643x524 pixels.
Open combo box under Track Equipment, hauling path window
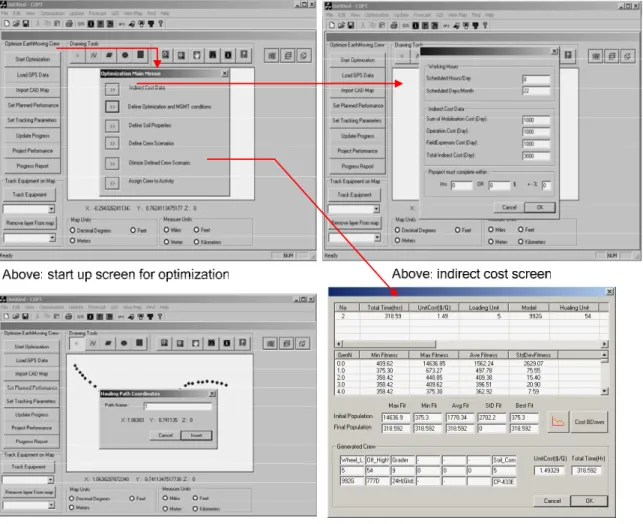point(50,480)
